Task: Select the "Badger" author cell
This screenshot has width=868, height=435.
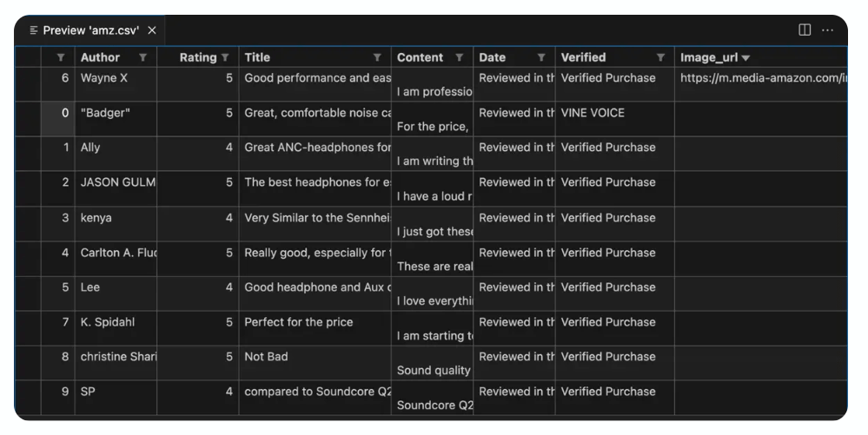Action: point(116,119)
